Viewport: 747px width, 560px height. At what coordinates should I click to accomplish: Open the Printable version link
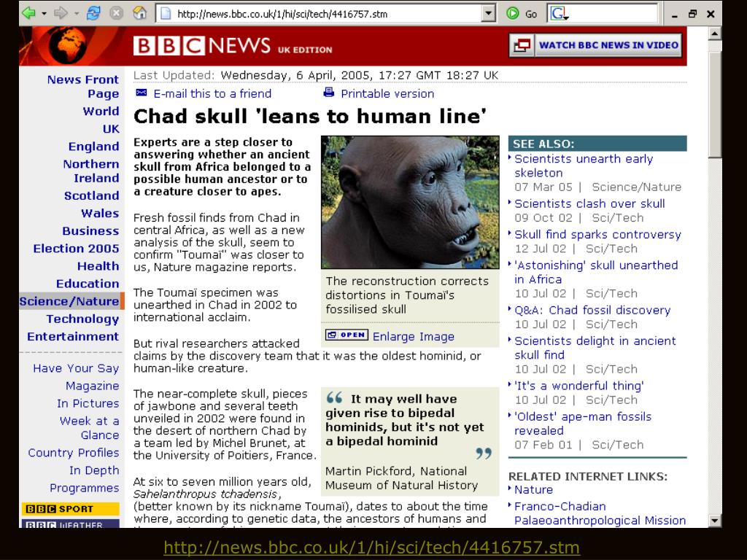click(x=387, y=94)
